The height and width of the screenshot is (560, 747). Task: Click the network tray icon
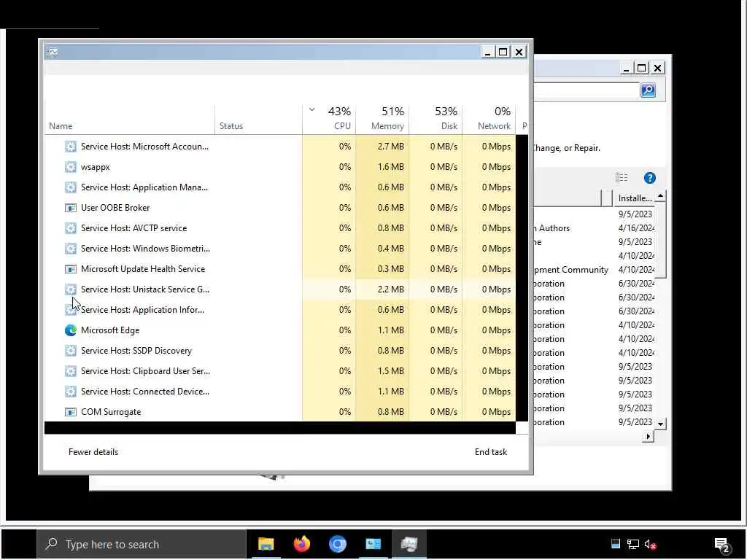pos(632,544)
